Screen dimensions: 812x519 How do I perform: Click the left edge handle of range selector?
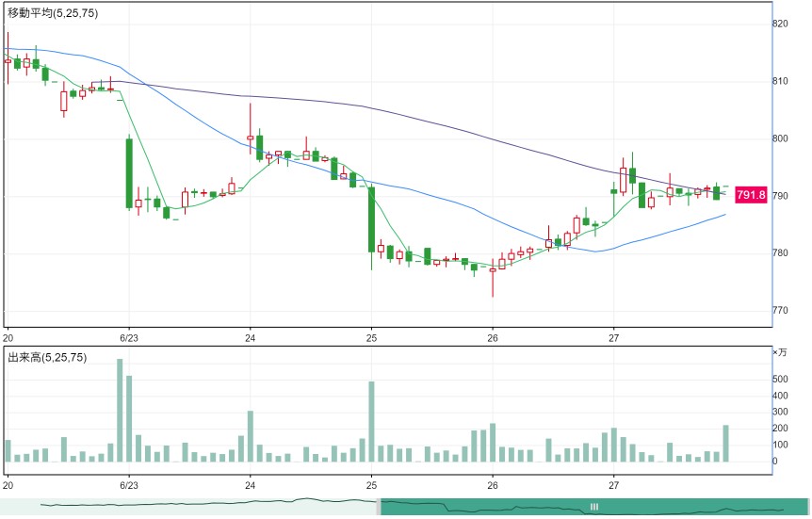coord(379,507)
